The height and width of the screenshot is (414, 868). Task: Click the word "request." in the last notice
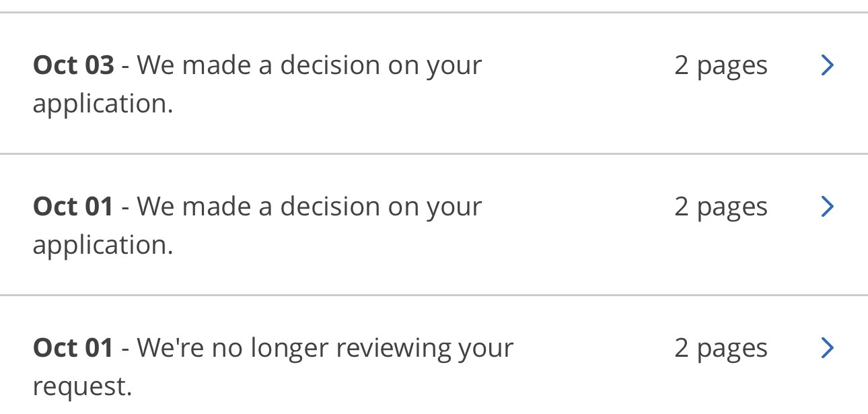coord(82,386)
